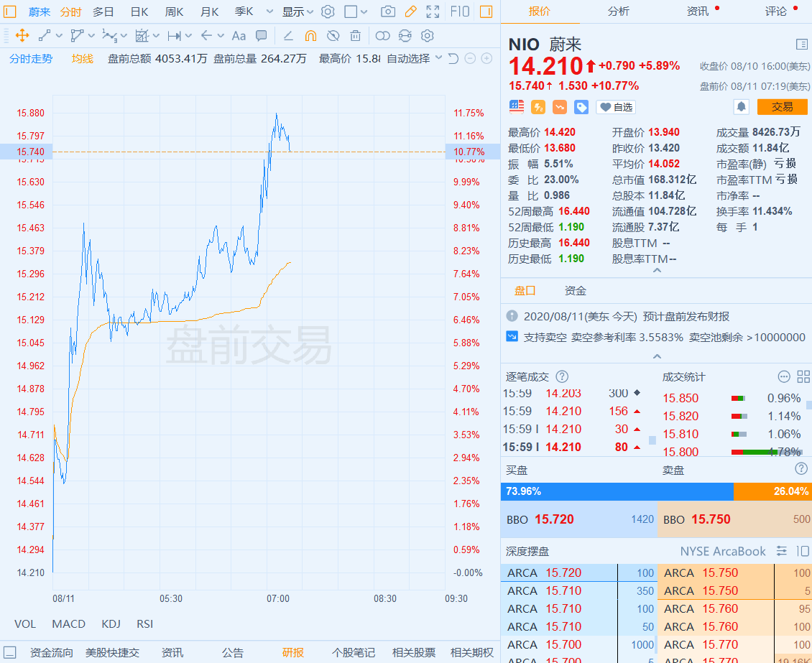Image resolution: width=812 pixels, height=663 pixels.
Task: Expand polygon shape tool options
Action: click(92, 36)
